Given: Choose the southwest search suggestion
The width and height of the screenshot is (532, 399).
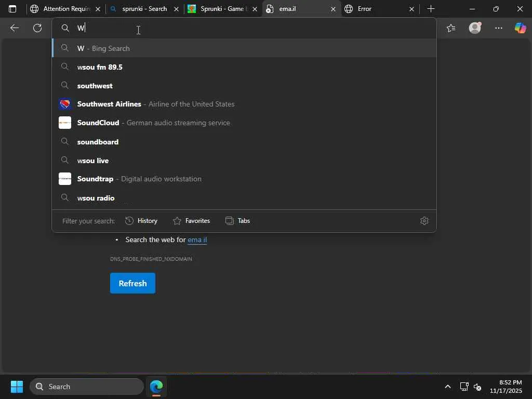Looking at the screenshot, I should pyautogui.click(x=244, y=86).
